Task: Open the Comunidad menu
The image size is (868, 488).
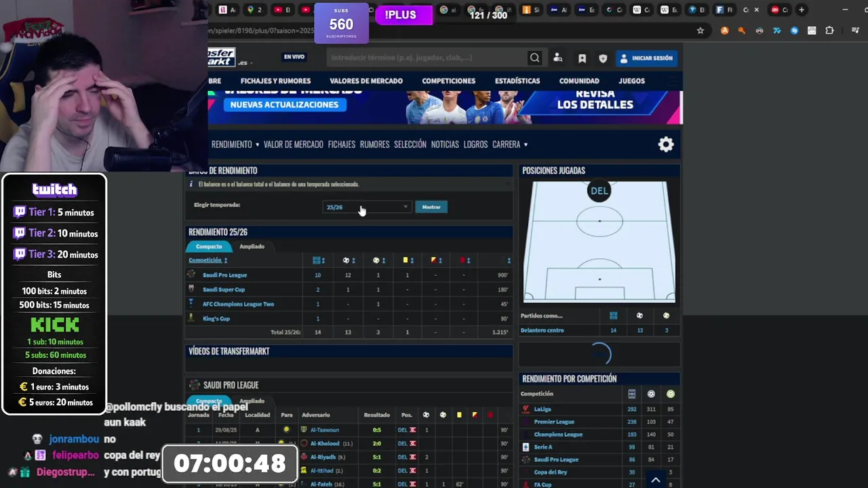Action: [x=579, y=81]
